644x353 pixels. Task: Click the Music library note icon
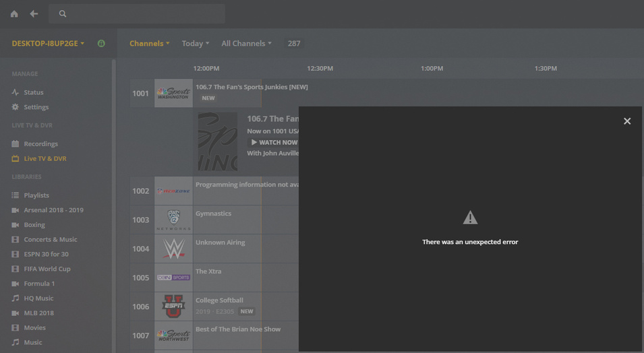(16, 342)
